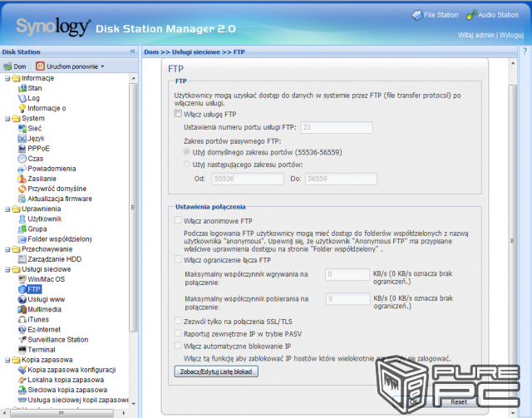
Task: Select the Multimedia icon
Action: pos(22,309)
